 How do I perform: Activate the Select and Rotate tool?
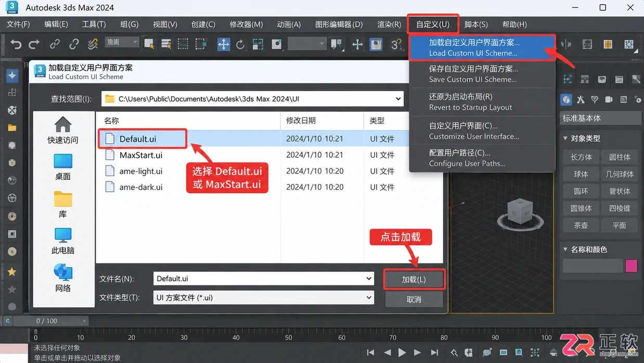(x=240, y=45)
